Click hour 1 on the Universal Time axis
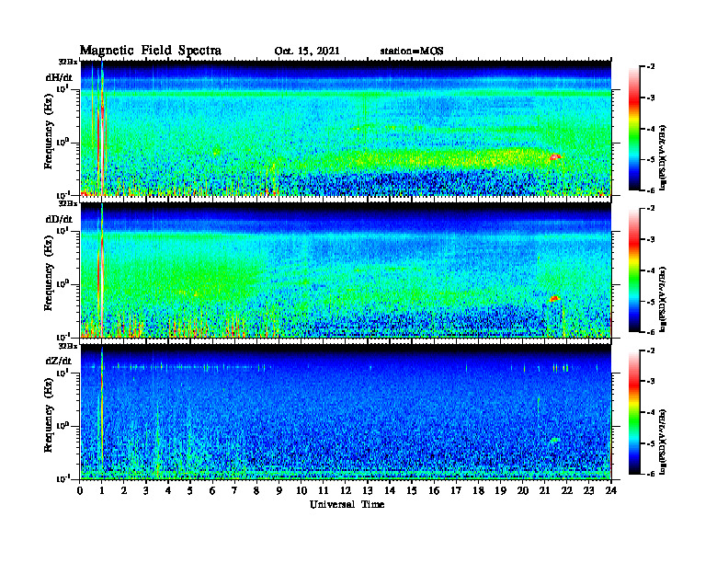Screen dimensions: 728x563 tap(102, 491)
